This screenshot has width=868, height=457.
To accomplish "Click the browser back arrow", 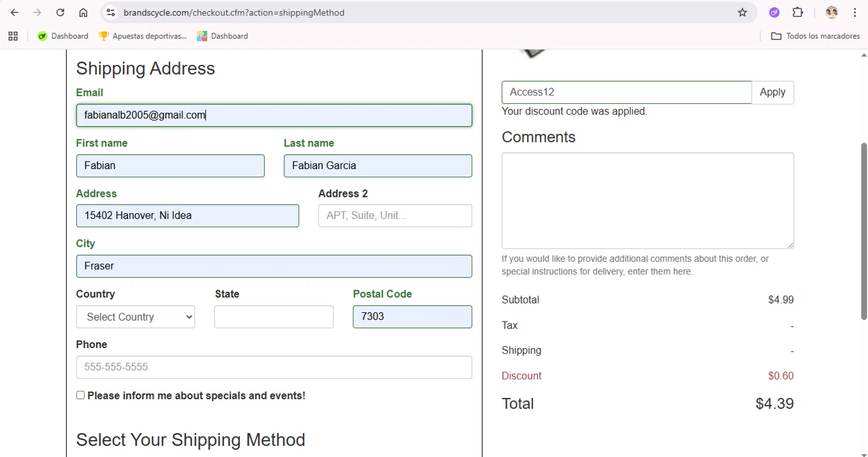I will (14, 12).
